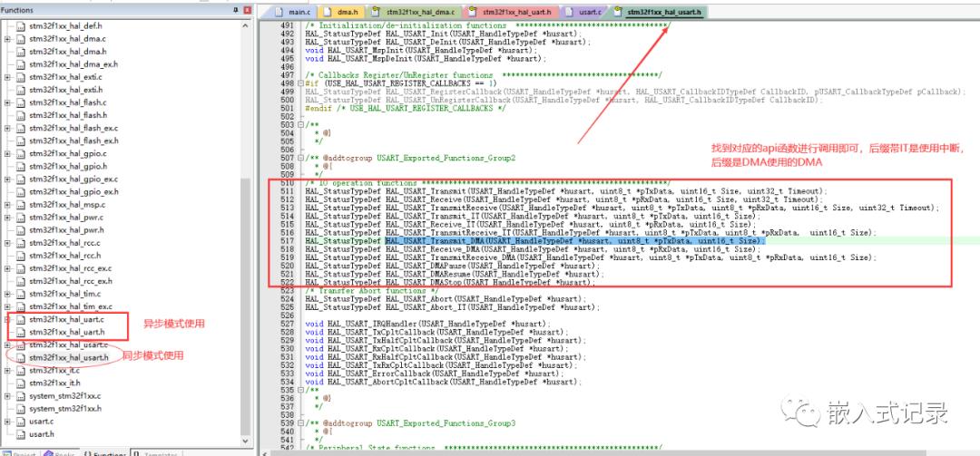Expand stm32f1xx_hal_msp.c tree node

pyautogui.click(x=7, y=204)
